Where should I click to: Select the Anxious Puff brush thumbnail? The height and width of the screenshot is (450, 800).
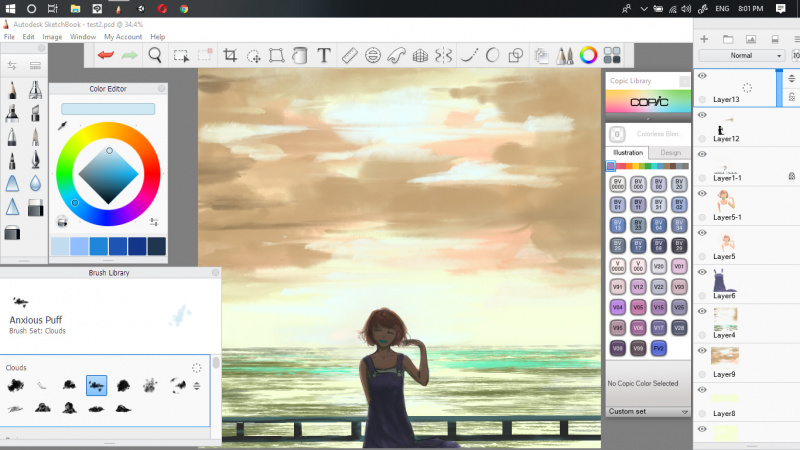96,386
